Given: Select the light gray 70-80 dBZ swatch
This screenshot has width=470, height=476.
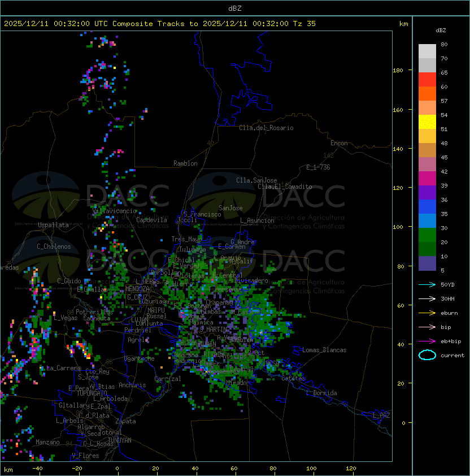Looking at the screenshot, I should (x=427, y=51).
